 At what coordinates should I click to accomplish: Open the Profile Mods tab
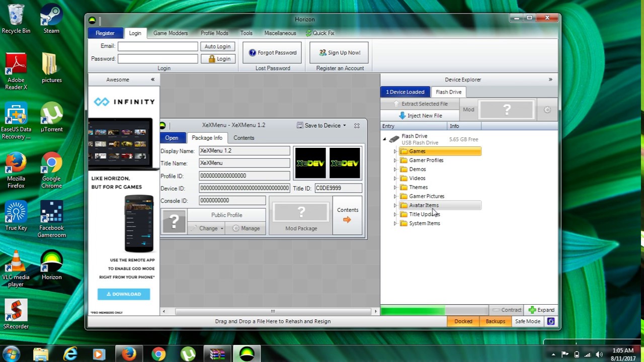[214, 33]
